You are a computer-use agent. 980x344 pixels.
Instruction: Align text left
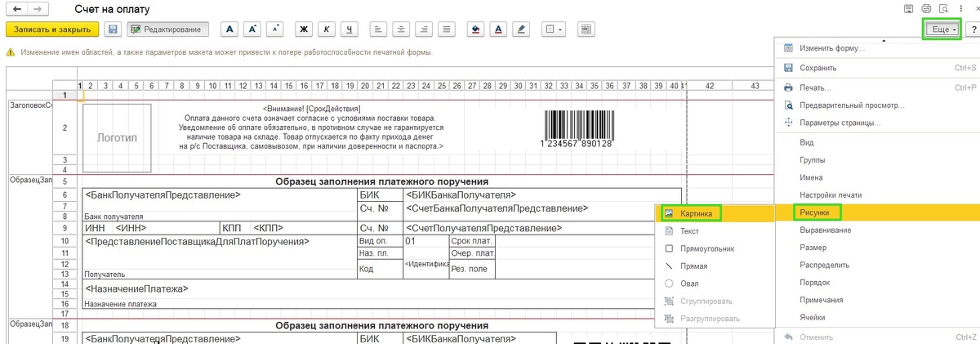click(378, 29)
